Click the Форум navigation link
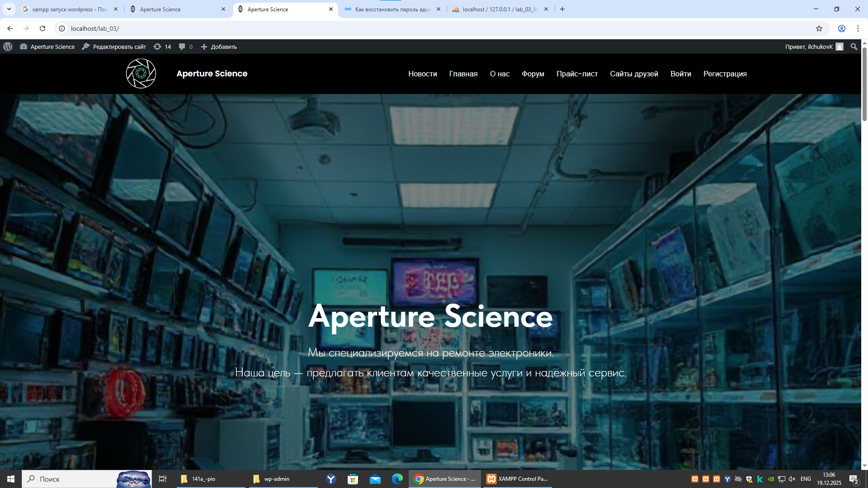Viewport: 868px width, 488px height. tap(533, 74)
